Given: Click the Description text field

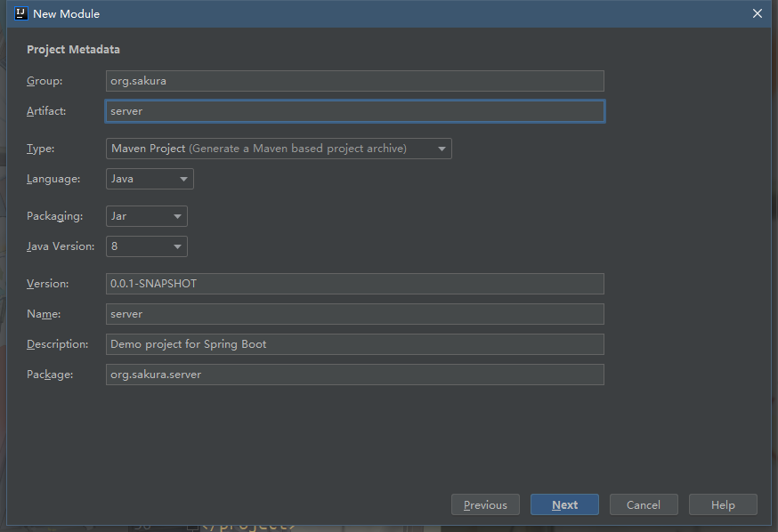Looking at the screenshot, I should coord(354,344).
